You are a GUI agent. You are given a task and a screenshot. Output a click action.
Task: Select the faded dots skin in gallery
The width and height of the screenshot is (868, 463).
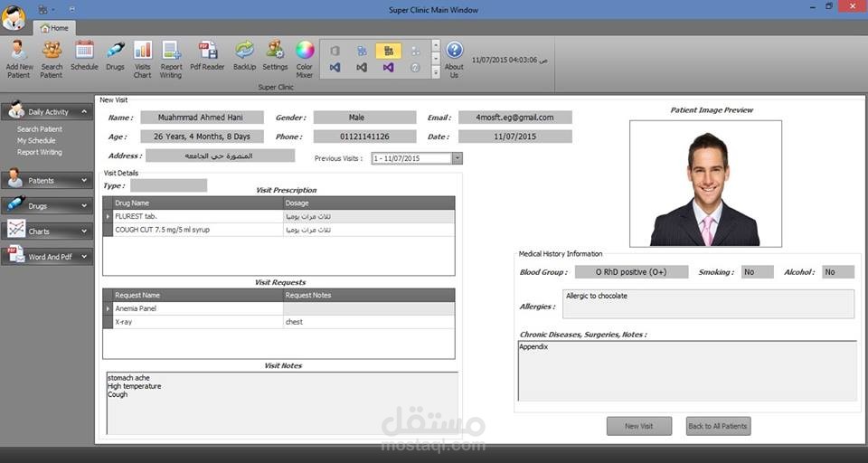pos(415,51)
